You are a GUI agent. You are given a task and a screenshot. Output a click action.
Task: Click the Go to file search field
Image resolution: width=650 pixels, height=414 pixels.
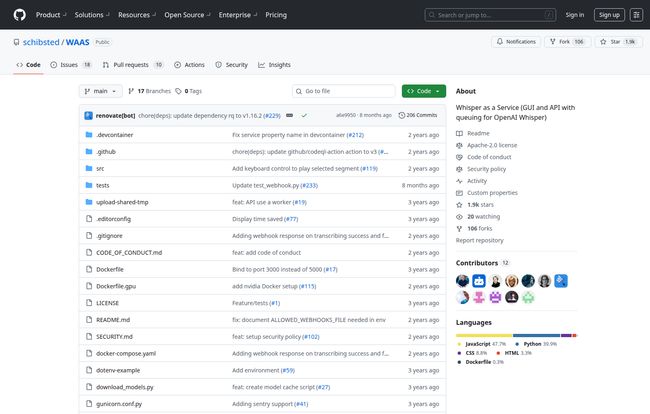point(338,91)
